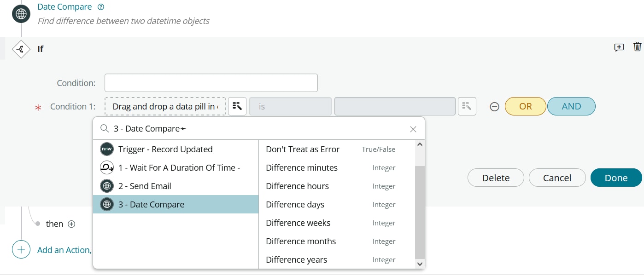Viewport: 644px width, 276px height.
Task: Click the Add an Action plus circle
Action: click(x=21, y=250)
